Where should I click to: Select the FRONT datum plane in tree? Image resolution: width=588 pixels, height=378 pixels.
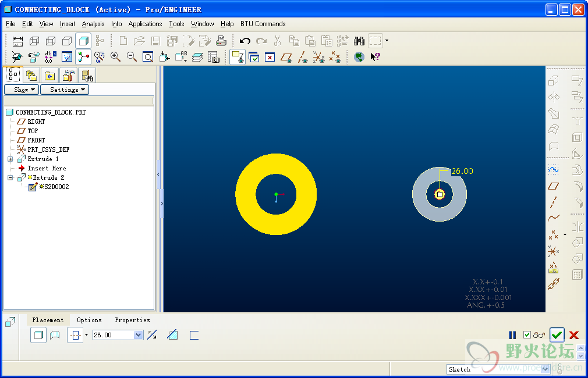click(36, 140)
